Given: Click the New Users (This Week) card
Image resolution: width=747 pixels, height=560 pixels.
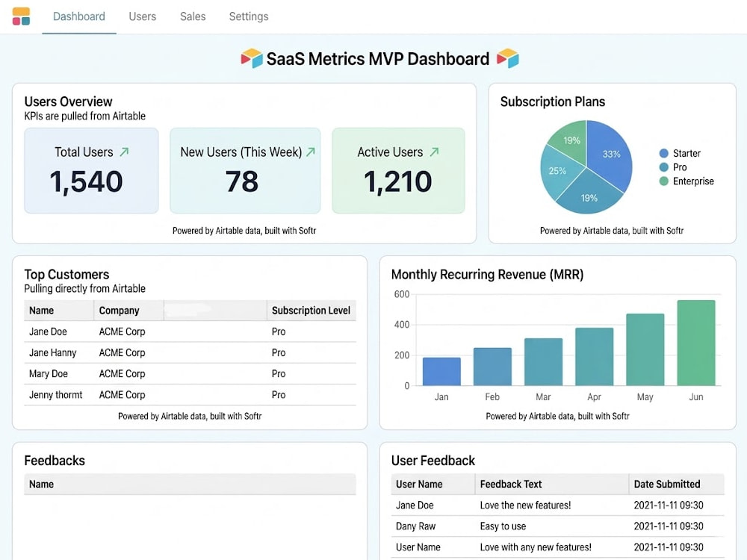Looking at the screenshot, I should 245,170.
